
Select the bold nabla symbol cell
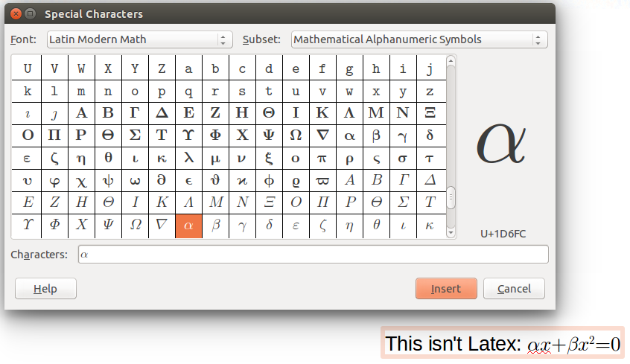(x=322, y=135)
